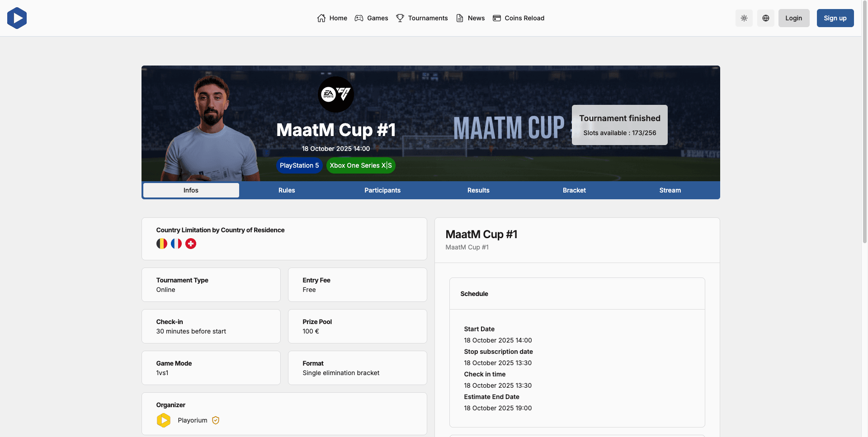Click the Playorium hexagon logo in header
The width and height of the screenshot is (868, 437).
point(17,18)
